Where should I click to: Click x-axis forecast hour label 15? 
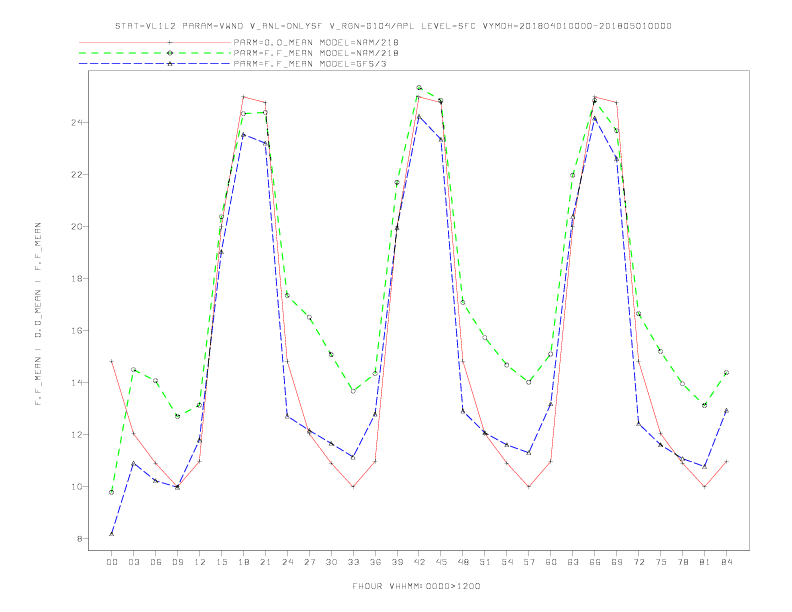221,562
